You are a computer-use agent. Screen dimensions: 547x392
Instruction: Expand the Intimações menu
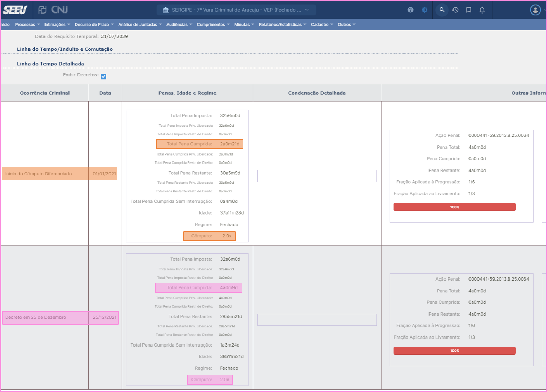click(x=57, y=25)
